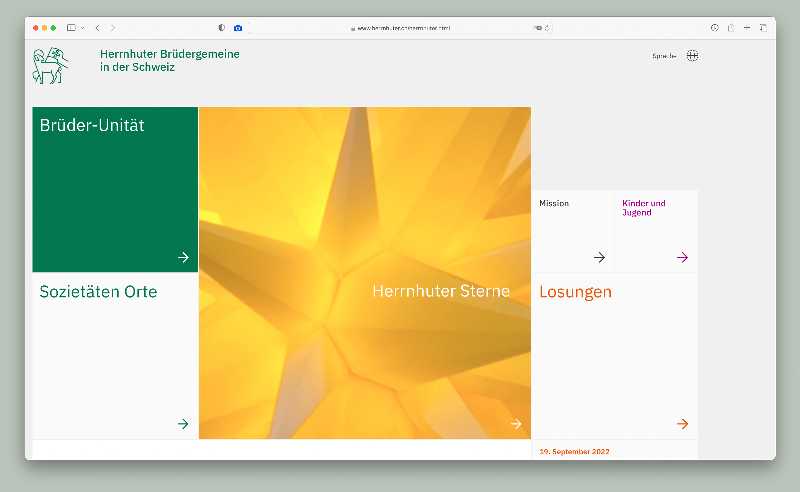Click the 19. September 2022 date text

tap(574, 452)
